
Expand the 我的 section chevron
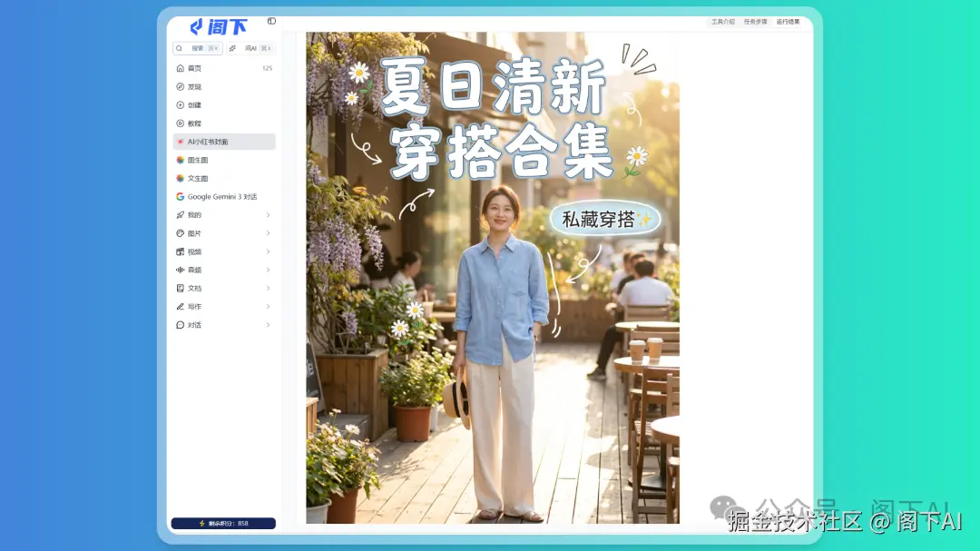coord(268,214)
